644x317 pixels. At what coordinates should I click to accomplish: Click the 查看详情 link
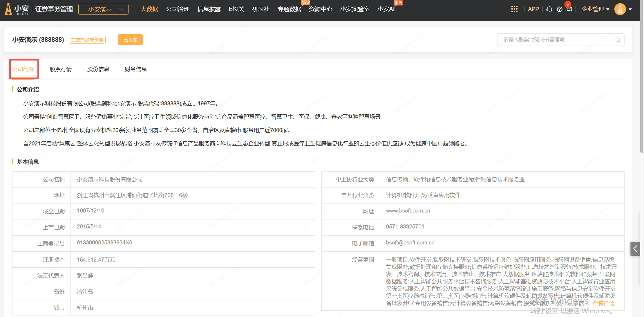(603, 303)
